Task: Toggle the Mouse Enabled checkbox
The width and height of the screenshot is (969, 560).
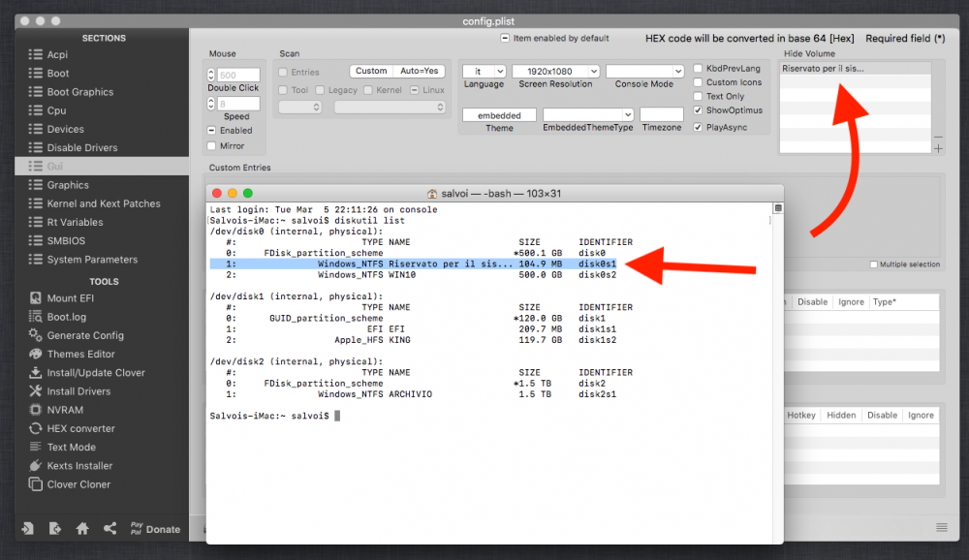Action: click(x=211, y=131)
